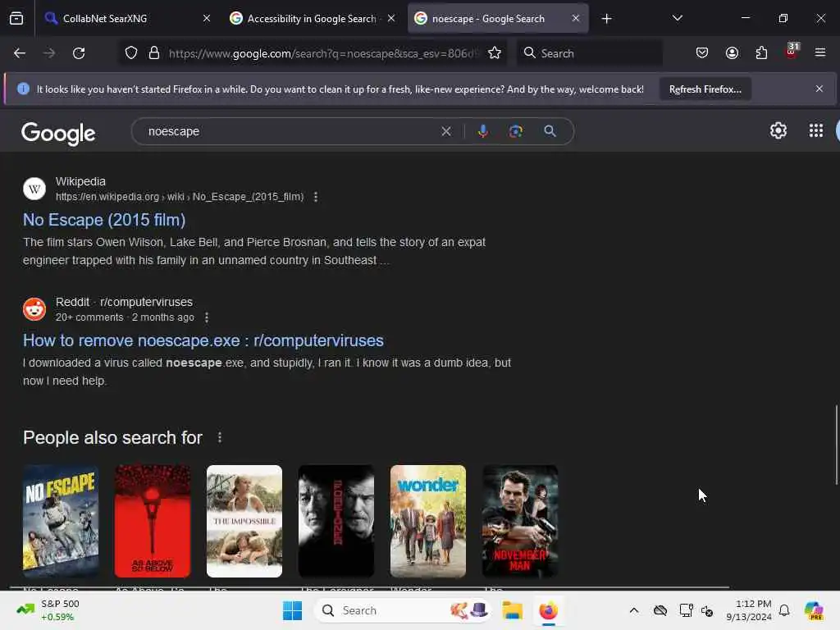Viewport: 840px width, 630px height.
Task: Search by image with Google Lens icon
Action: click(x=515, y=131)
